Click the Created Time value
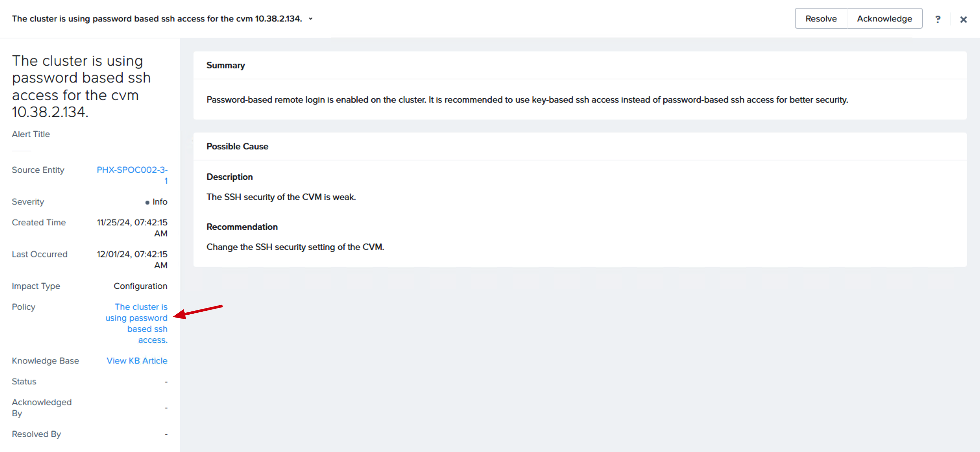The width and height of the screenshot is (980, 452). click(x=132, y=228)
